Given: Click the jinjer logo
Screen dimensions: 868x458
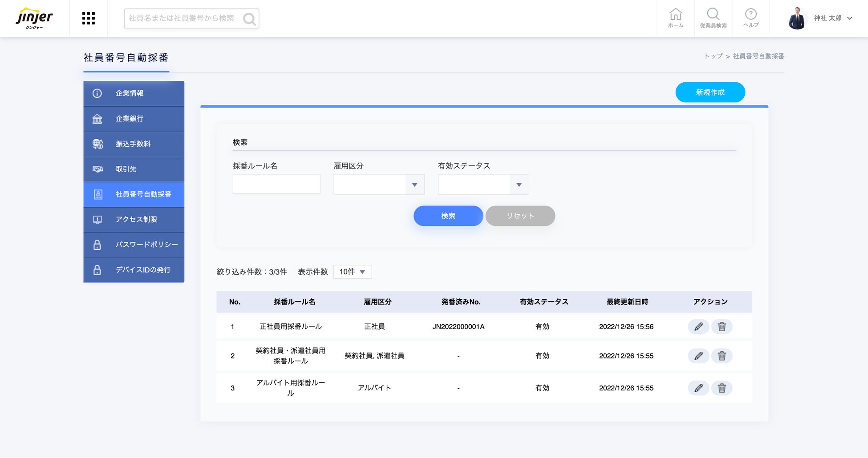Looking at the screenshot, I should click(34, 18).
